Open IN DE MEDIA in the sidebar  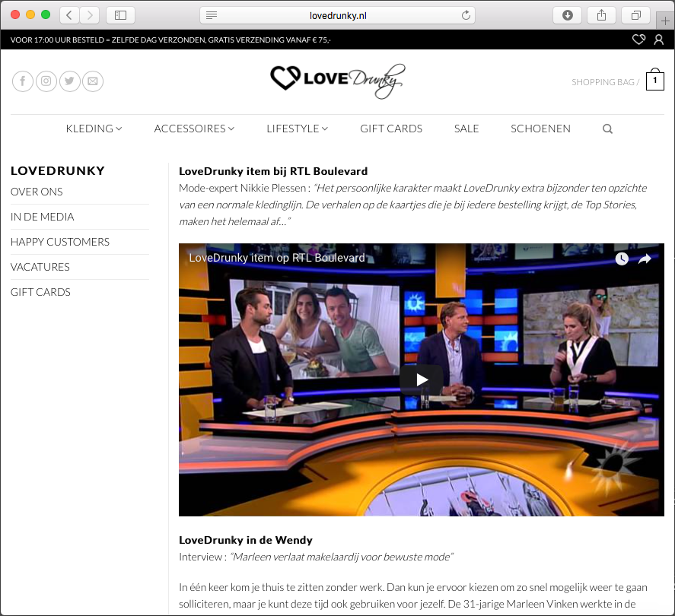point(42,217)
